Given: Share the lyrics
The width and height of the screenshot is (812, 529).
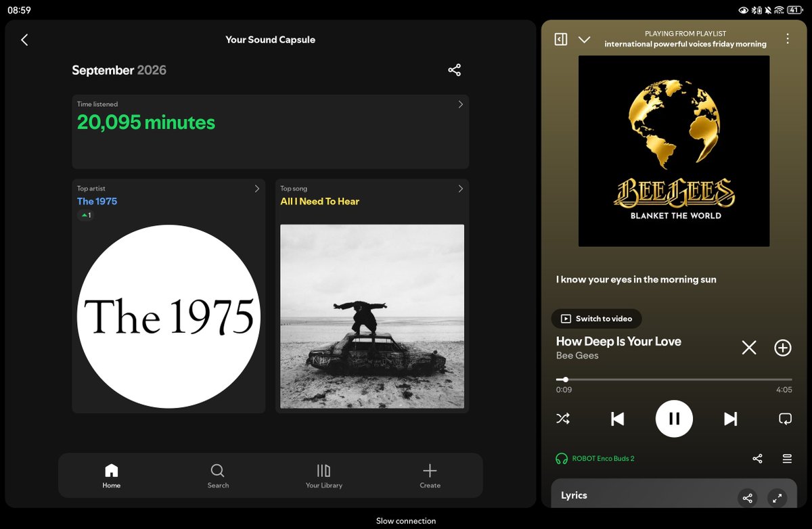Looking at the screenshot, I should (x=748, y=498).
